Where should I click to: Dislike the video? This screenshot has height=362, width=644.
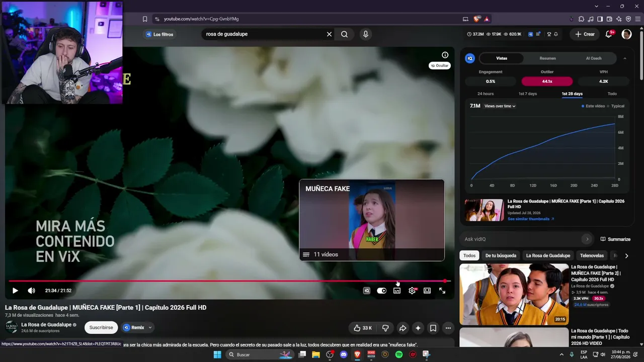tap(385, 328)
